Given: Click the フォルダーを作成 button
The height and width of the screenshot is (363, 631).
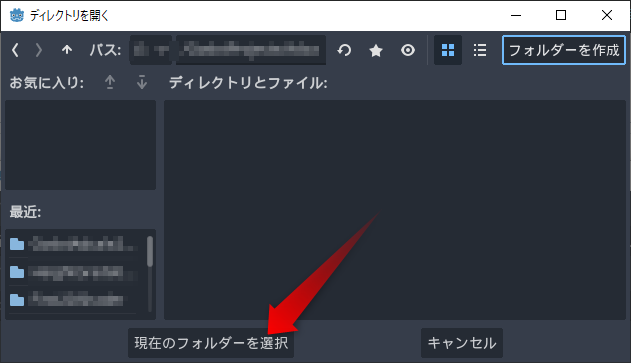Looking at the screenshot, I should point(564,50).
